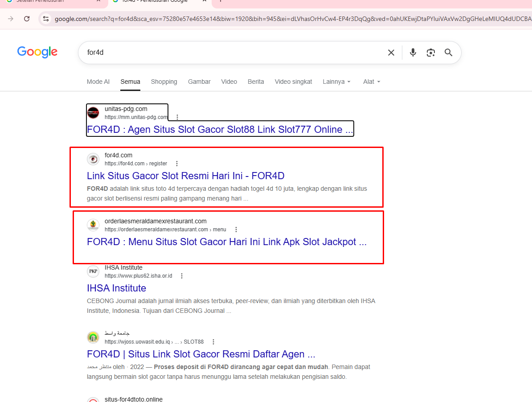This screenshot has width=532, height=402.
Task: Click into the for4d search input field
Action: point(234,53)
